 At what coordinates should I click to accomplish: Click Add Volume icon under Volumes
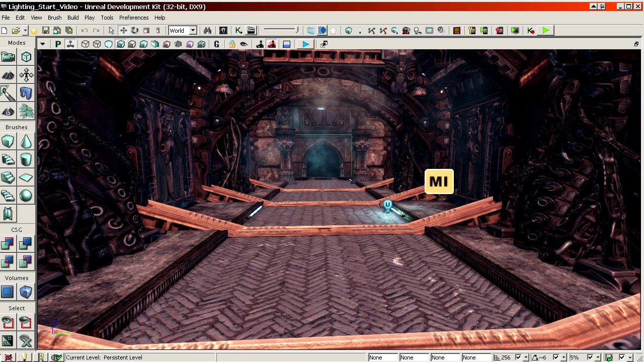[x=26, y=292]
